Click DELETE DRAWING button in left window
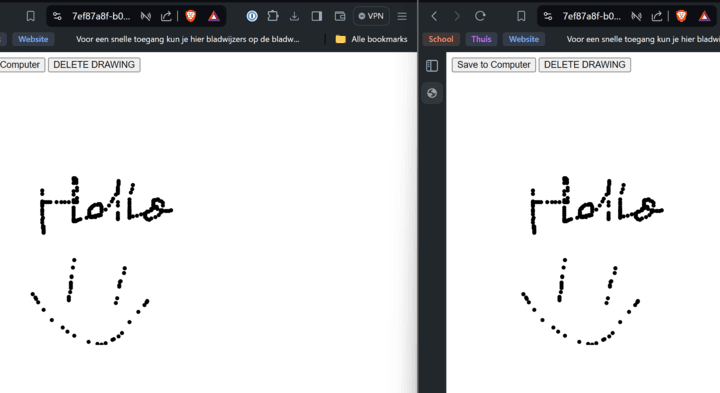 coord(94,65)
